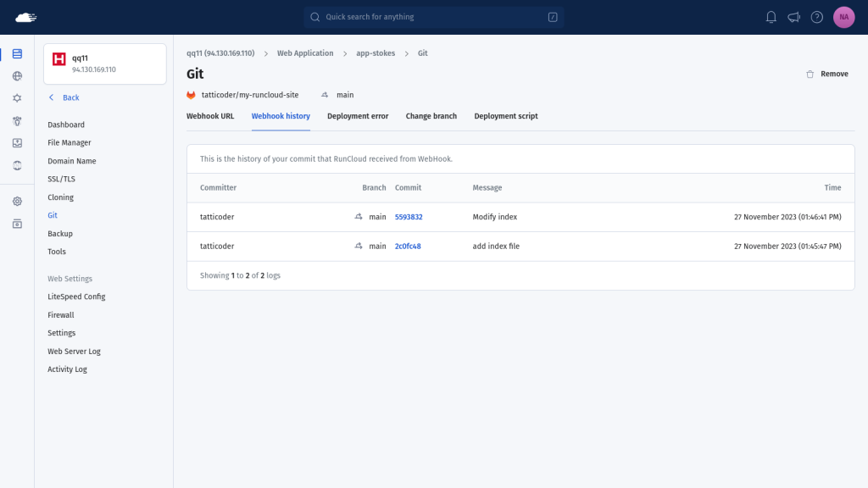868x488 pixels.
Task: Open the servers list sidebar icon
Action: pos(17,53)
